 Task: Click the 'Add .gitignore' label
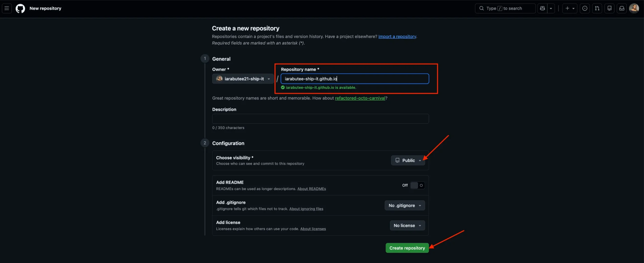[231, 202]
